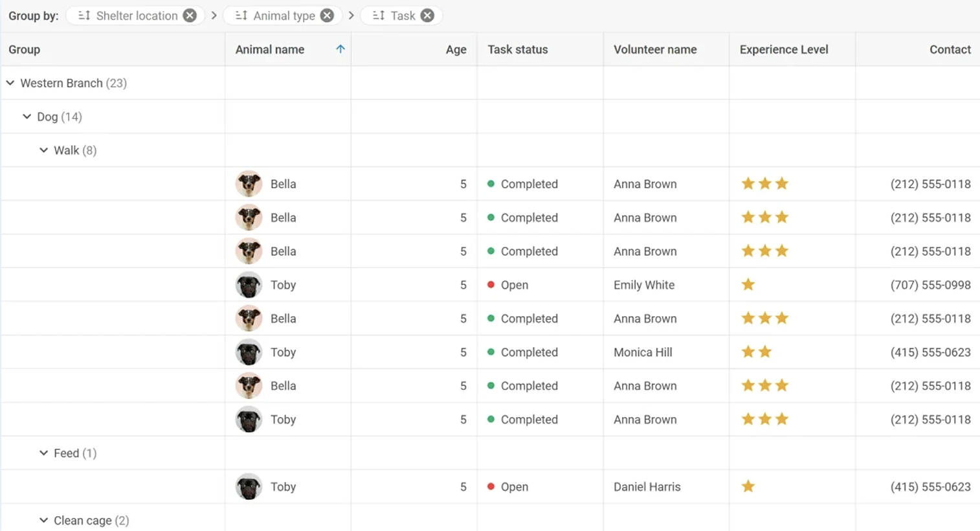Click sort icon in Animal type chip
Screen dimensions: 980x531
(241, 16)
